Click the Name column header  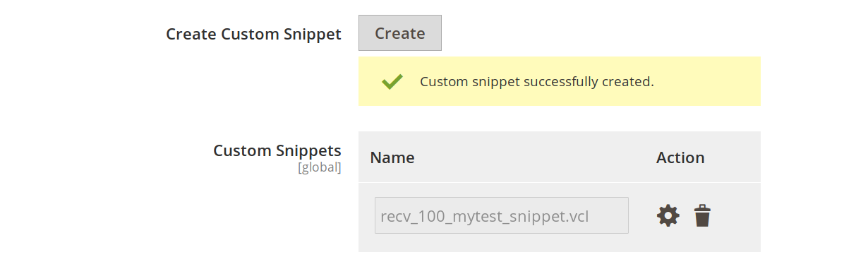[392, 157]
